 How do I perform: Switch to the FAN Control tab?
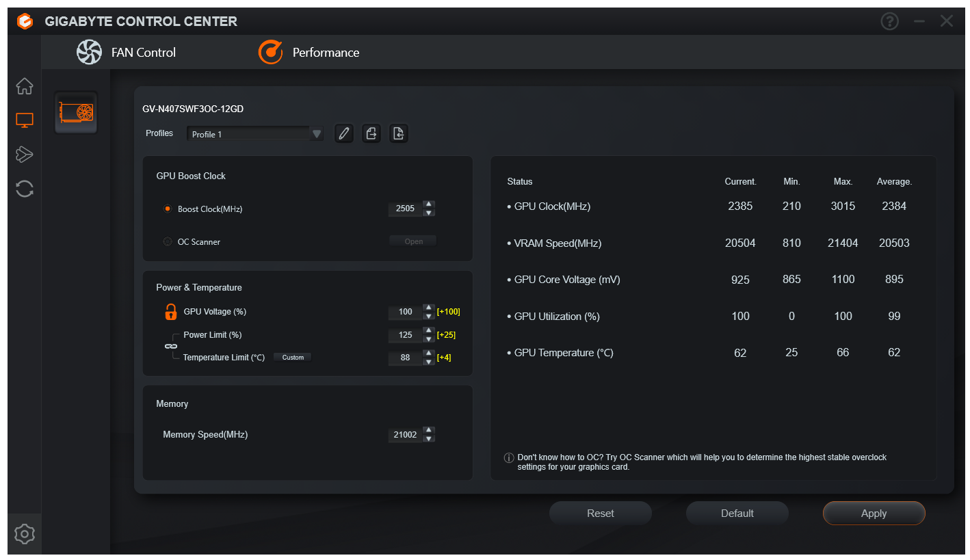(127, 53)
